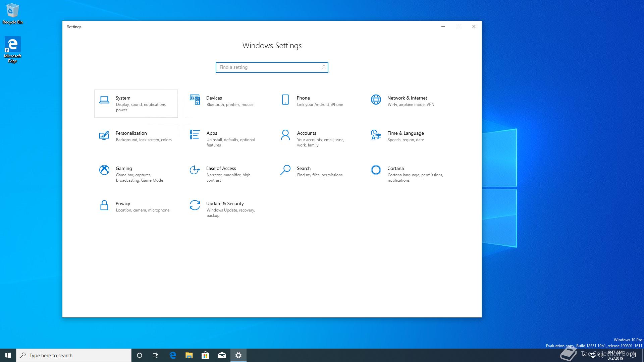Click the Ease of Access heading
Screen dimensions: 644x362
(x=221, y=168)
